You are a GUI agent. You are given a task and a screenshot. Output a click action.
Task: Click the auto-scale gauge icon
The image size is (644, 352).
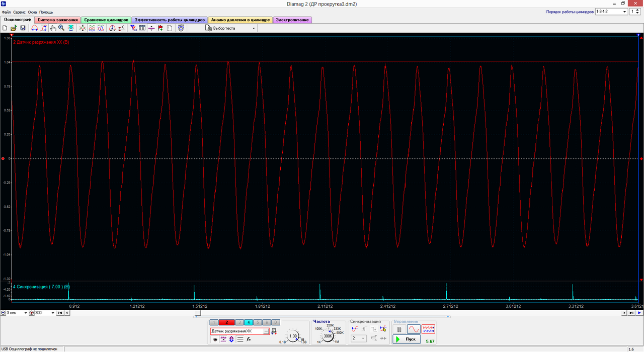pyautogui.click(x=113, y=28)
